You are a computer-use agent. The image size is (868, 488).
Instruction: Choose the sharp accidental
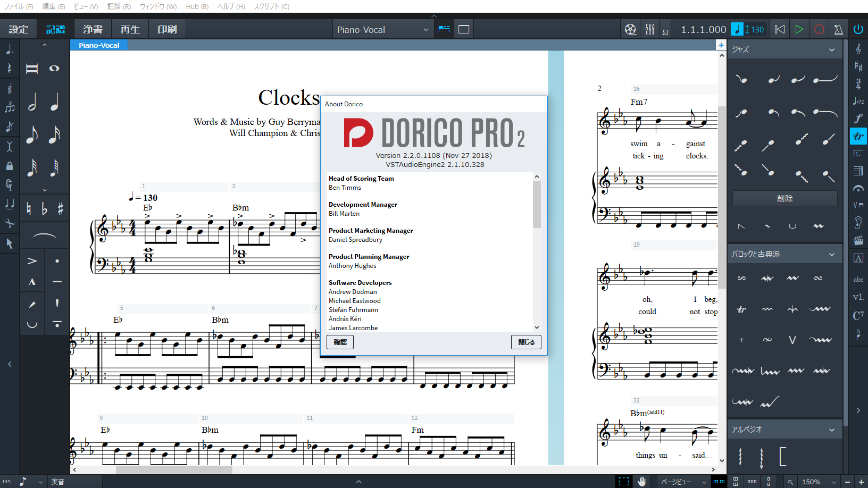(61, 209)
